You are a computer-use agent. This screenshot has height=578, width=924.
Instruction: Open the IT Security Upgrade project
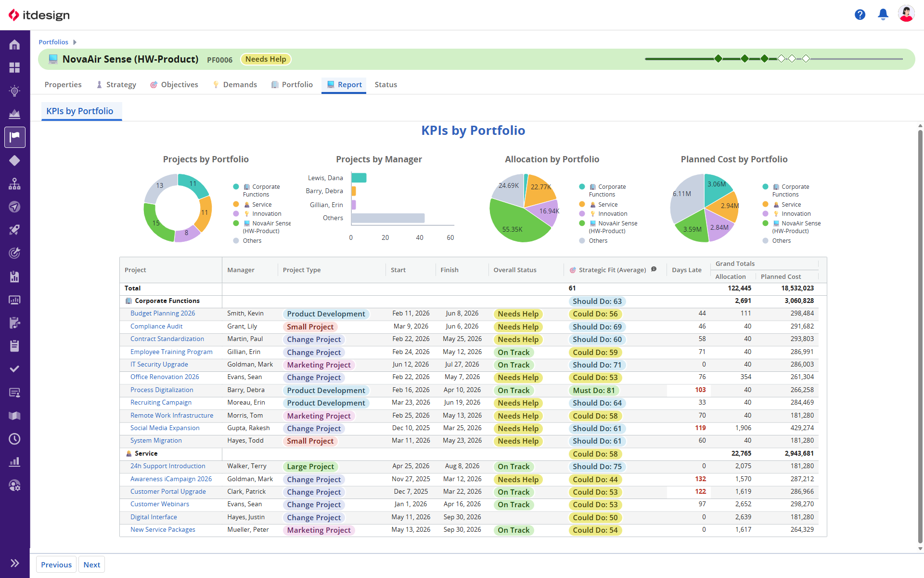[159, 365]
